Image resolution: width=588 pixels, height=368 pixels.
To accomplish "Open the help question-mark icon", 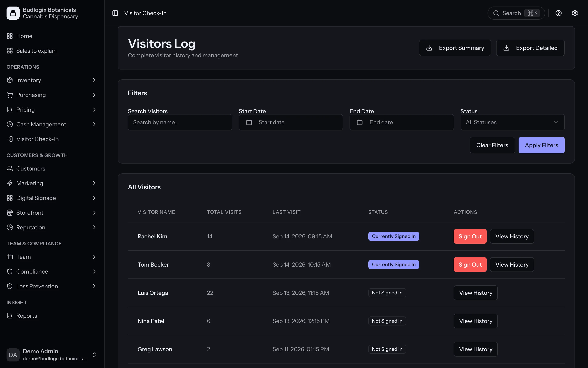I will [x=558, y=13].
